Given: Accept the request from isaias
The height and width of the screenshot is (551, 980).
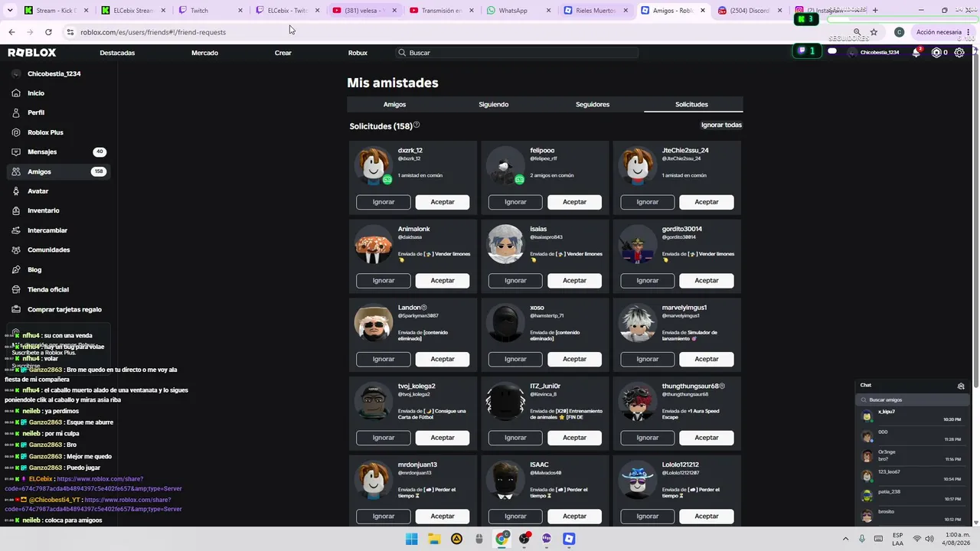Looking at the screenshot, I should 575,281.
